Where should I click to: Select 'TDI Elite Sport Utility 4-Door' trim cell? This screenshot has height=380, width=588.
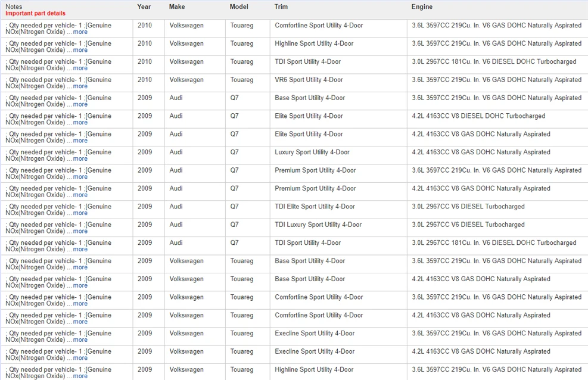(x=315, y=207)
